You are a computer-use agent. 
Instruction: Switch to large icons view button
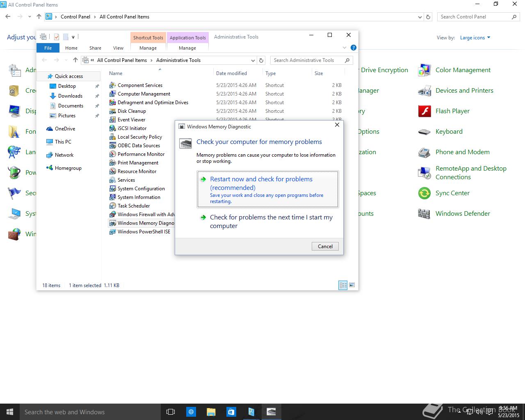point(352,285)
